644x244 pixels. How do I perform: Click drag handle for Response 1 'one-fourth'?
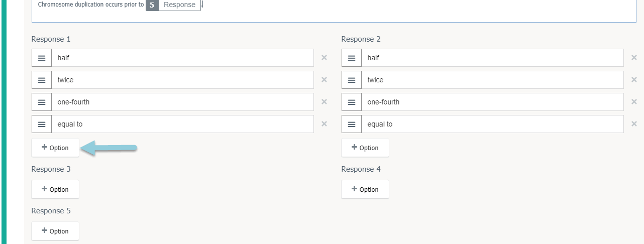point(42,102)
